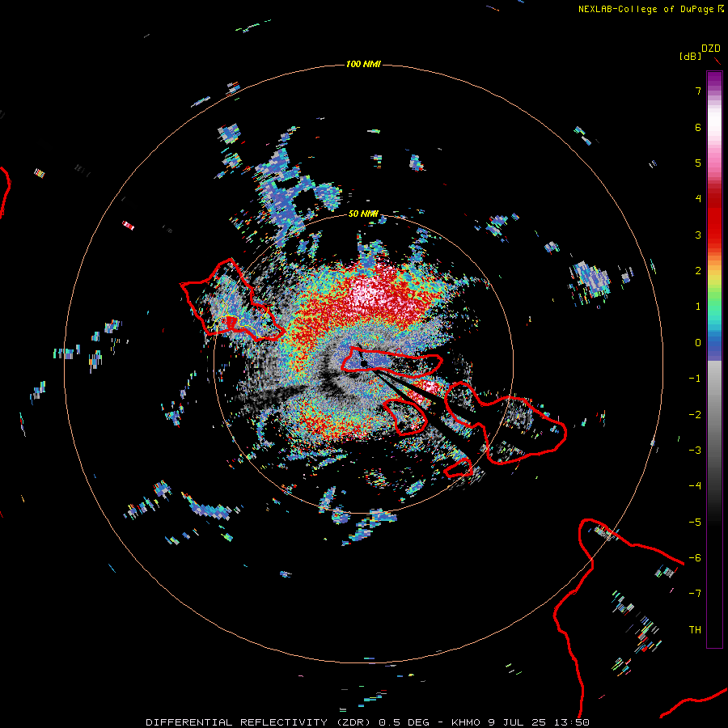
Task: Click the -3 dB scale tick label
Action: 695,451
